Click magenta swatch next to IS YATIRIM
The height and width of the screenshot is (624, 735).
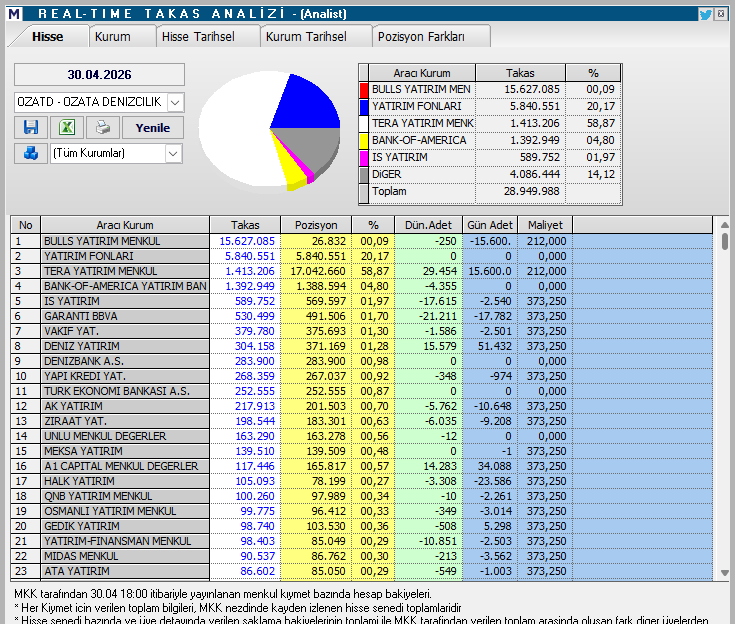point(364,158)
